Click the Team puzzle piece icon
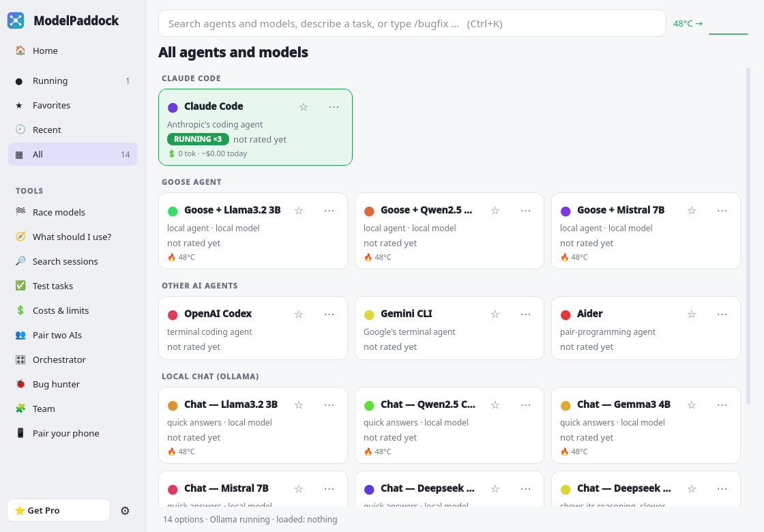 tap(20, 409)
